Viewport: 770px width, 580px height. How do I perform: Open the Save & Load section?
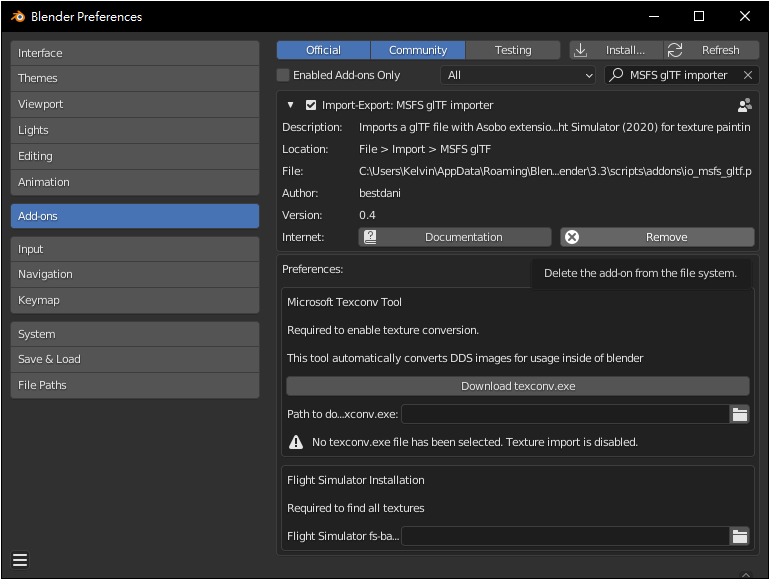135,359
